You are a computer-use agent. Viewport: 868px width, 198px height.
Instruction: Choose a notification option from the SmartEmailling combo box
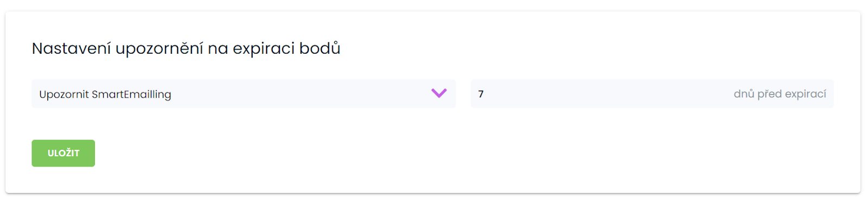(243, 94)
